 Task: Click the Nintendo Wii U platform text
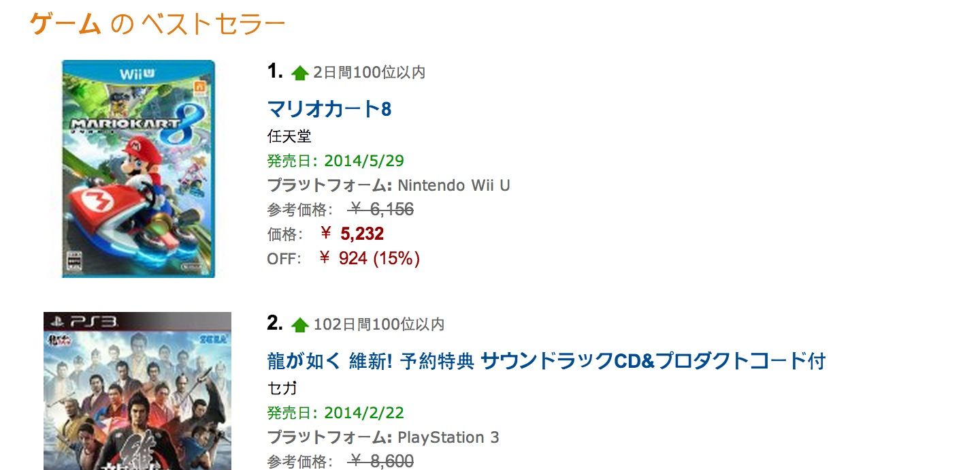click(x=454, y=185)
